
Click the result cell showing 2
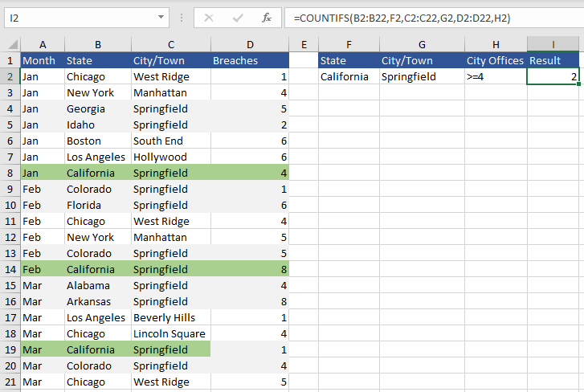pyautogui.click(x=553, y=76)
